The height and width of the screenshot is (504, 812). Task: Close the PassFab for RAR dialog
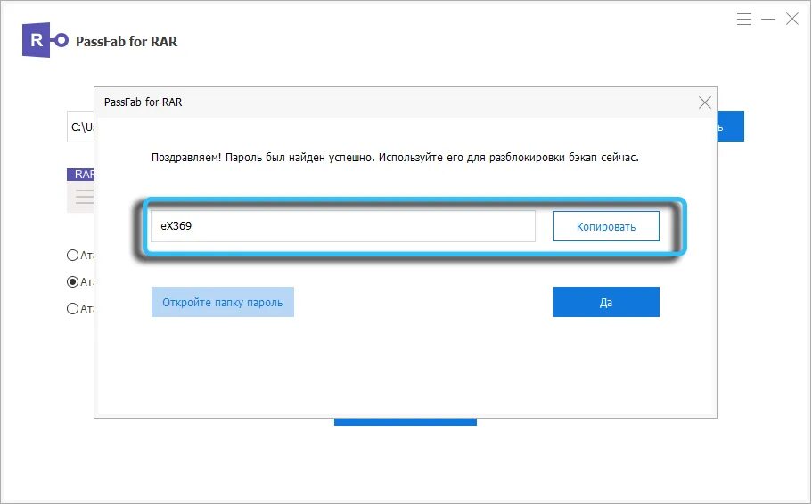[x=704, y=102]
